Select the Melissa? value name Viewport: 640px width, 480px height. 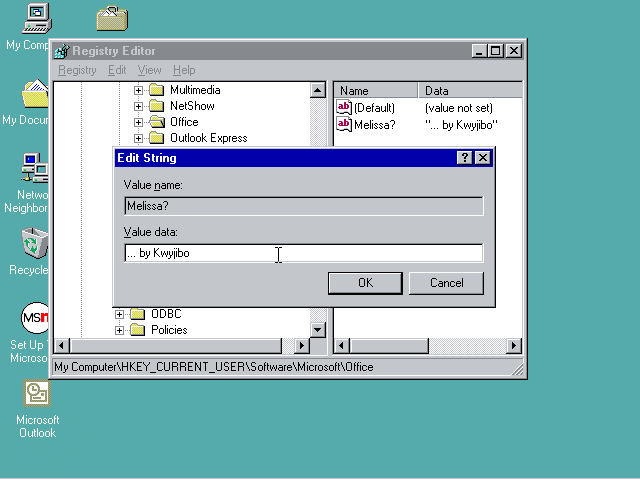375,124
